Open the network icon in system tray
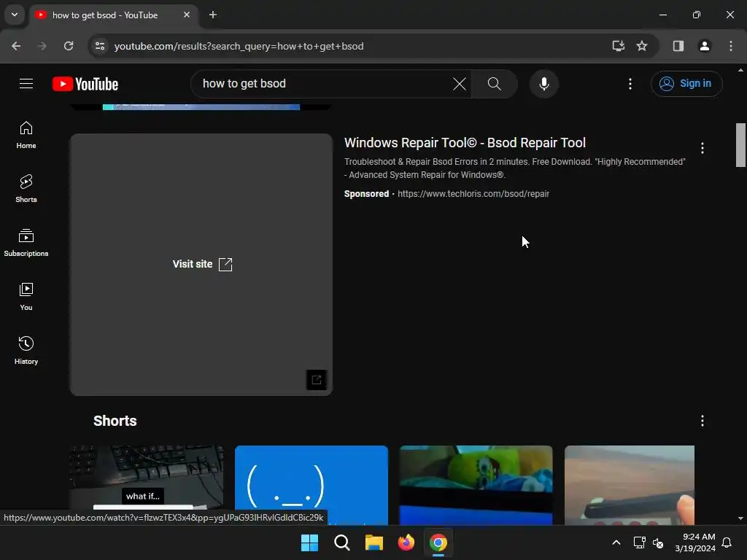 click(x=639, y=542)
